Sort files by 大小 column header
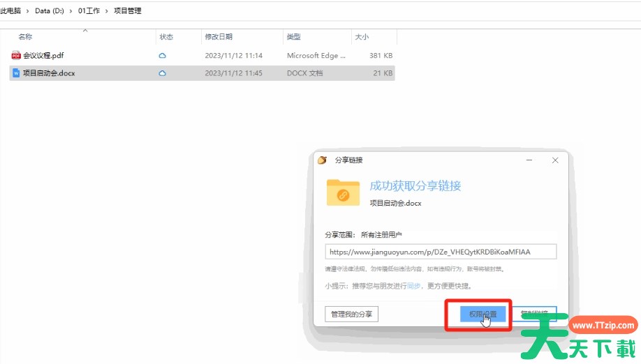Screen dimensions: 641x364 point(362,37)
